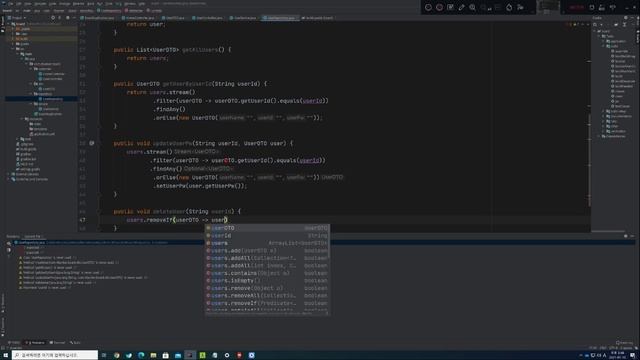Open the Help menu
This screenshot has height=360, width=640.
(x=142, y=4)
